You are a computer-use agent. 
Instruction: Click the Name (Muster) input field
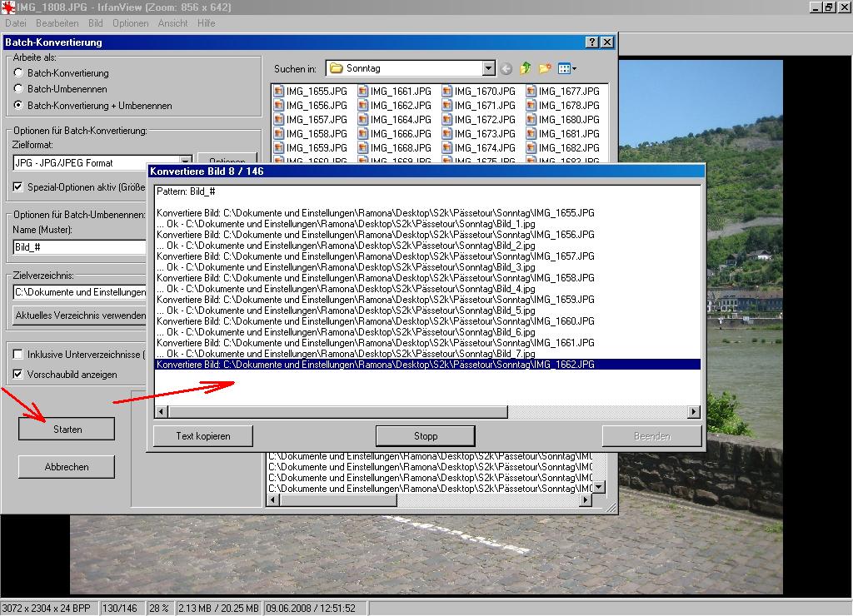click(79, 247)
